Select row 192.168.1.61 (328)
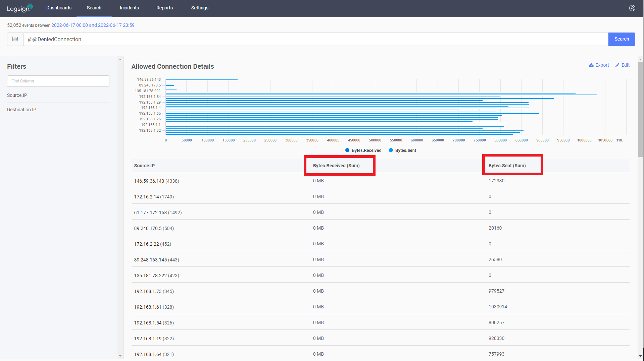 point(380,307)
